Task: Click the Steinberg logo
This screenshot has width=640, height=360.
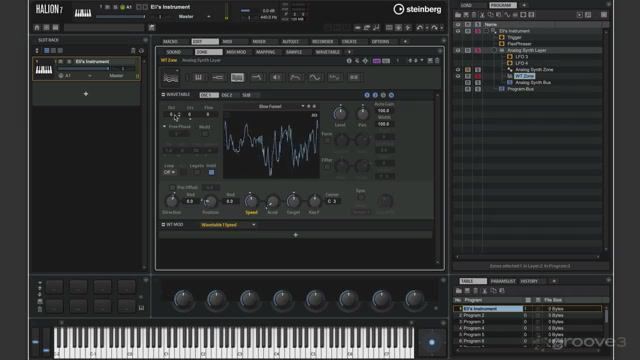Action: click(x=417, y=9)
